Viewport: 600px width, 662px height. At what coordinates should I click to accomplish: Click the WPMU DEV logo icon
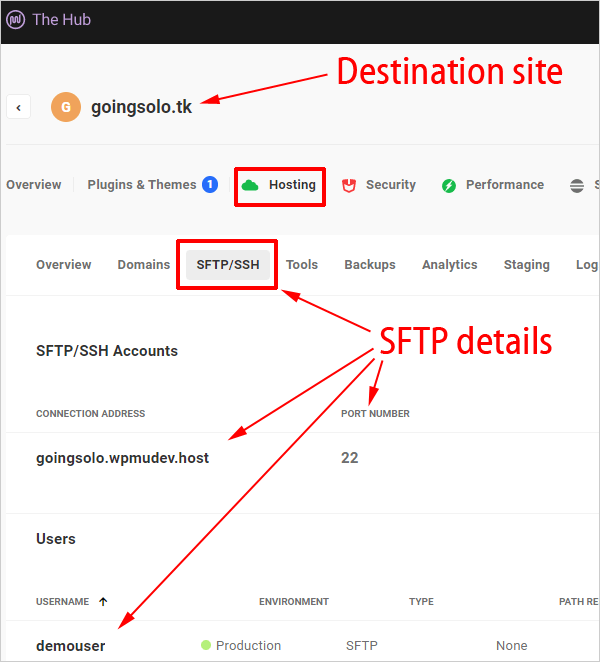tap(16, 20)
